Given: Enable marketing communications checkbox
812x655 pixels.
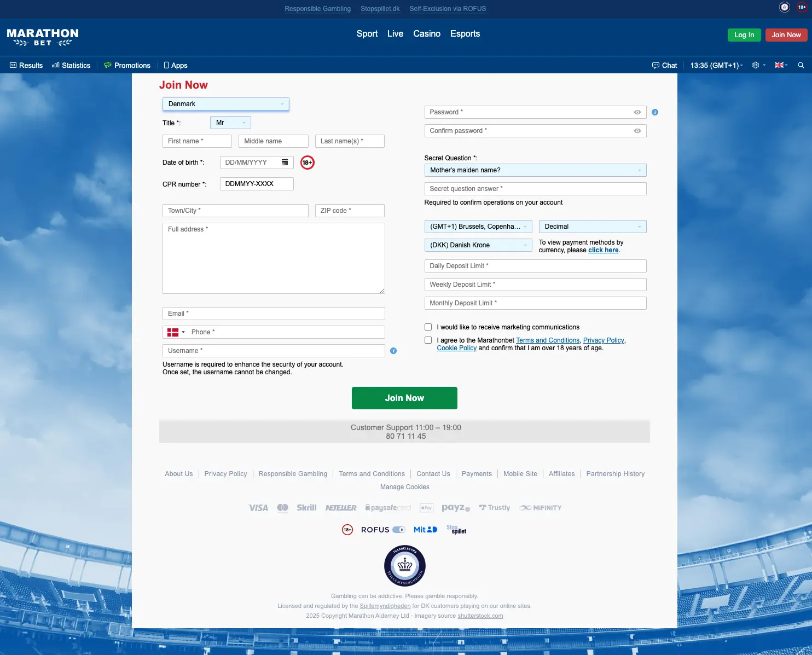Looking at the screenshot, I should point(428,327).
